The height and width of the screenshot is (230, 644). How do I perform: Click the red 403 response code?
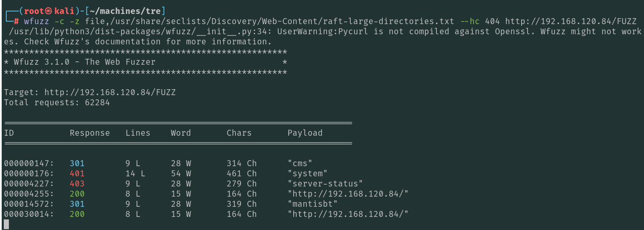point(77,184)
